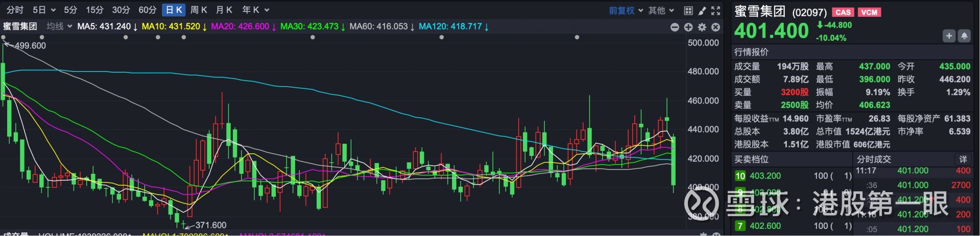980x236 pixels.
Task: Open the 其他 dropdown menu
Action: coord(661,10)
